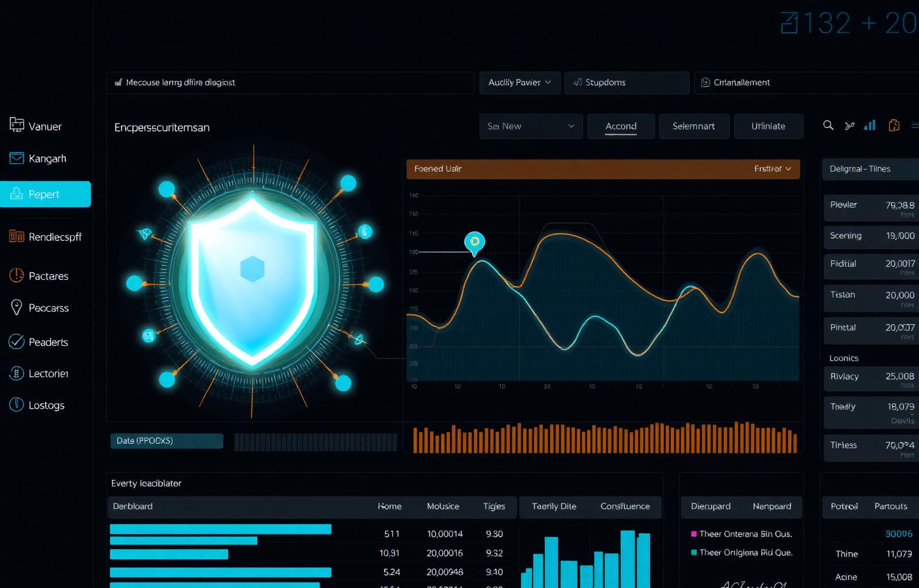This screenshot has width=919, height=588.
Task: Click the hexagon in the shield center
Action: pyautogui.click(x=252, y=269)
